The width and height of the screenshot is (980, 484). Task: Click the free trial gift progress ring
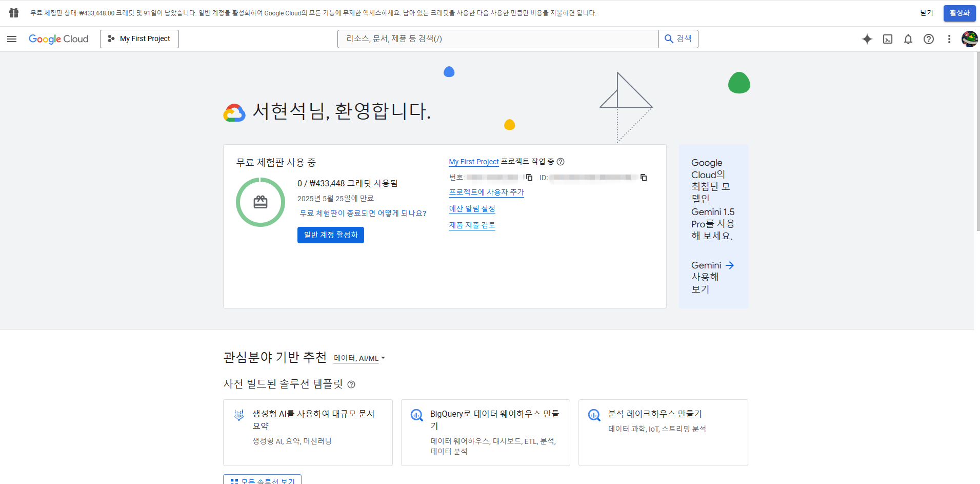261,202
